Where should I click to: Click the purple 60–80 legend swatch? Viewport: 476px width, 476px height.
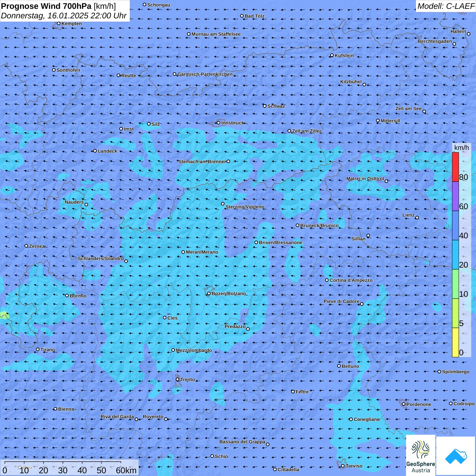pyautogui.click(x=455, y=197)
